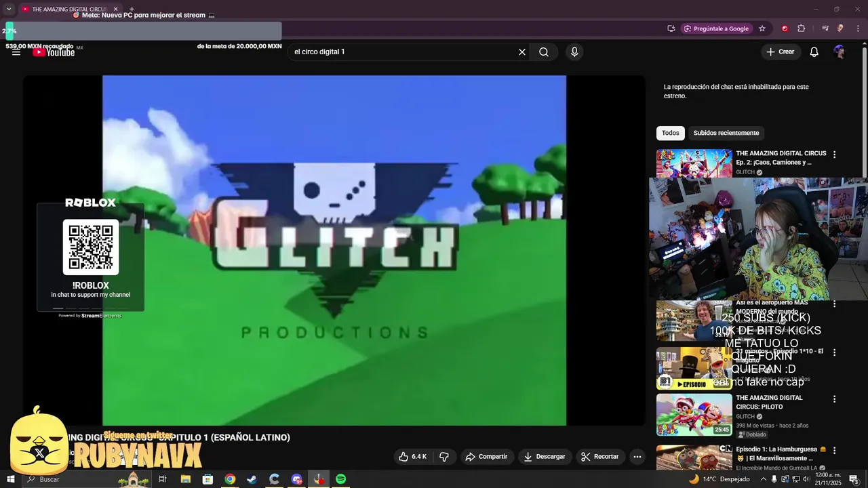Open options for Episodio 1*10 video
This screenshot has width=868, height=488.
834,352
